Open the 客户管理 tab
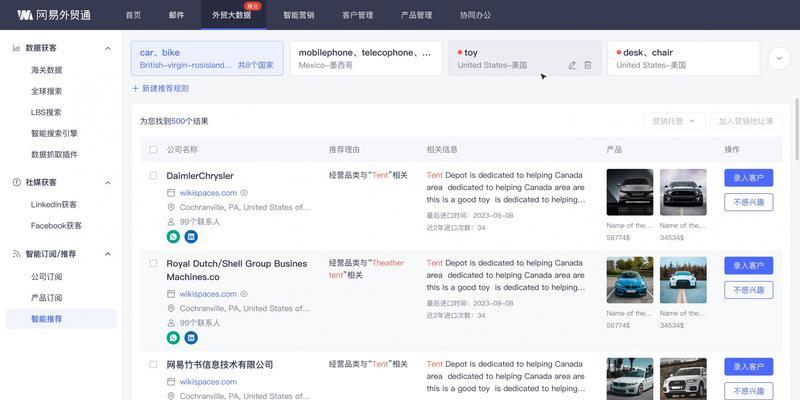Viewport: 800px width, 400px height. coord(358,15)
